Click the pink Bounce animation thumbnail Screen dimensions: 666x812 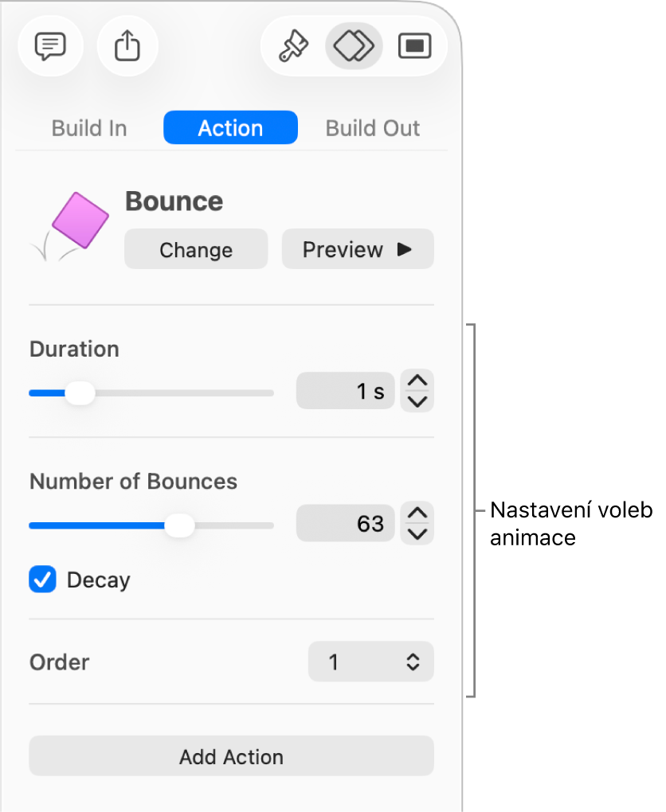[x=78, y=222]
